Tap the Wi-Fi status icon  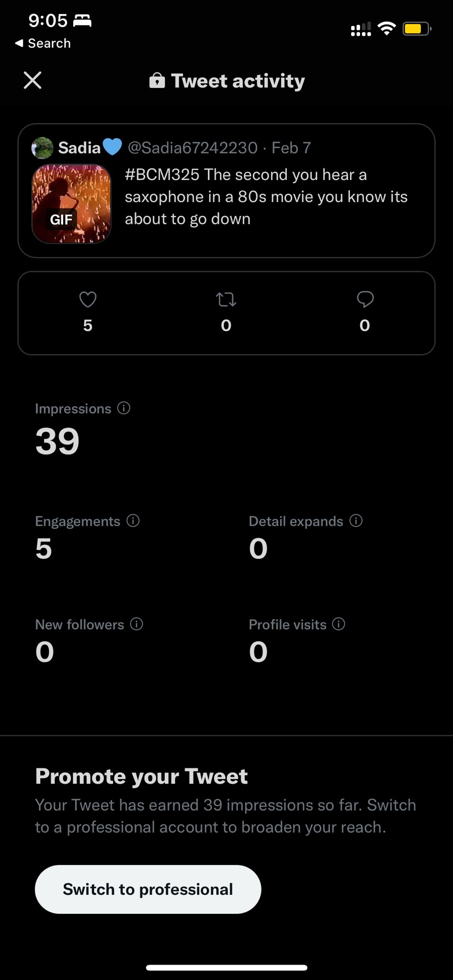pyautogui.click(x=386, y=29)
